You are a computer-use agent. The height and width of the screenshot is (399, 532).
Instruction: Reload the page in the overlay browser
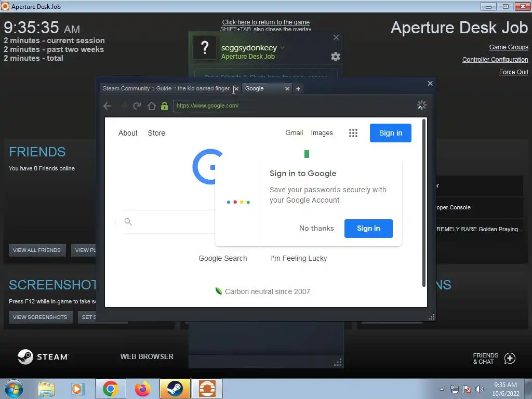137,106
